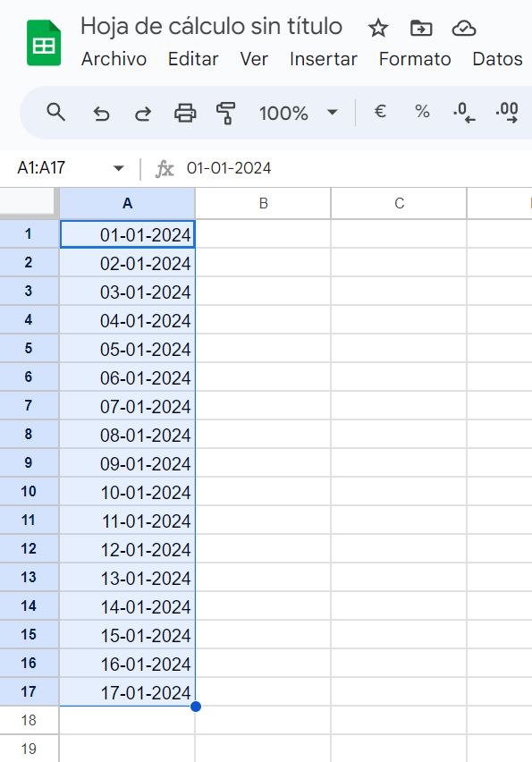Image resolution: width=532 pixels, height=762 pixels.
Task: Activate the paint format tool
Action: [226, 113]
